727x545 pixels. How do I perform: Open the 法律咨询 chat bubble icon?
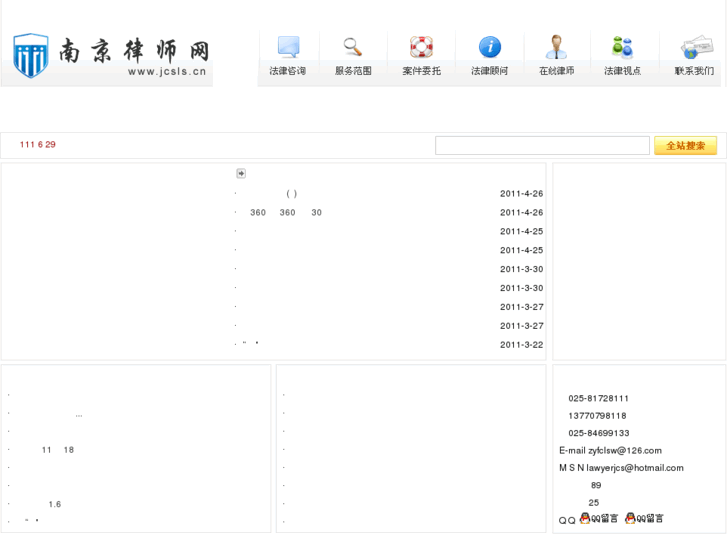[x=288, y=47]
